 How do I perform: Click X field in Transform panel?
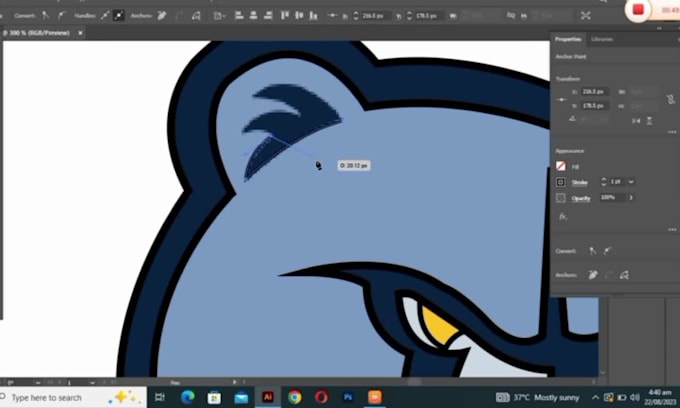tap(595, 91)
